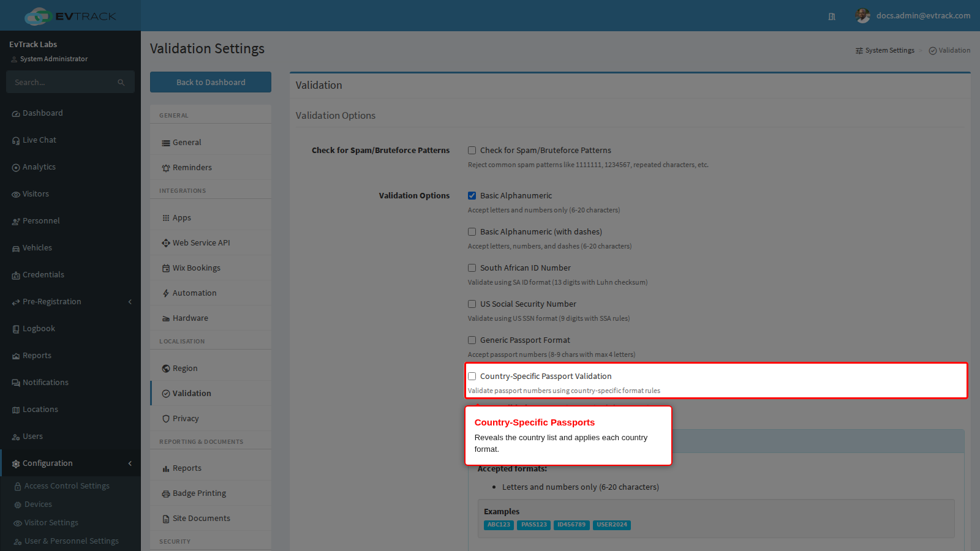980x551 pixels.
Task: Click the search magnifier icon in sidebar
Action: [x=121, y=82]
